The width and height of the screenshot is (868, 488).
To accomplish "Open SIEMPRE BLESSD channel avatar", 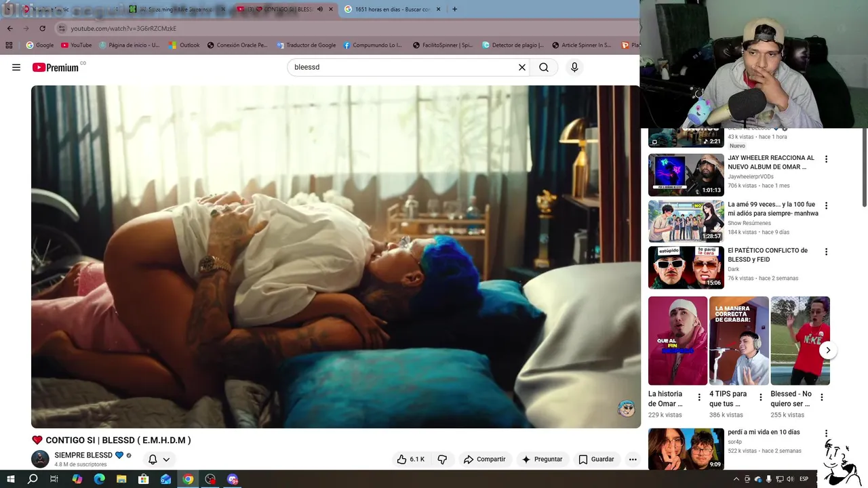I will pos(40,459).
